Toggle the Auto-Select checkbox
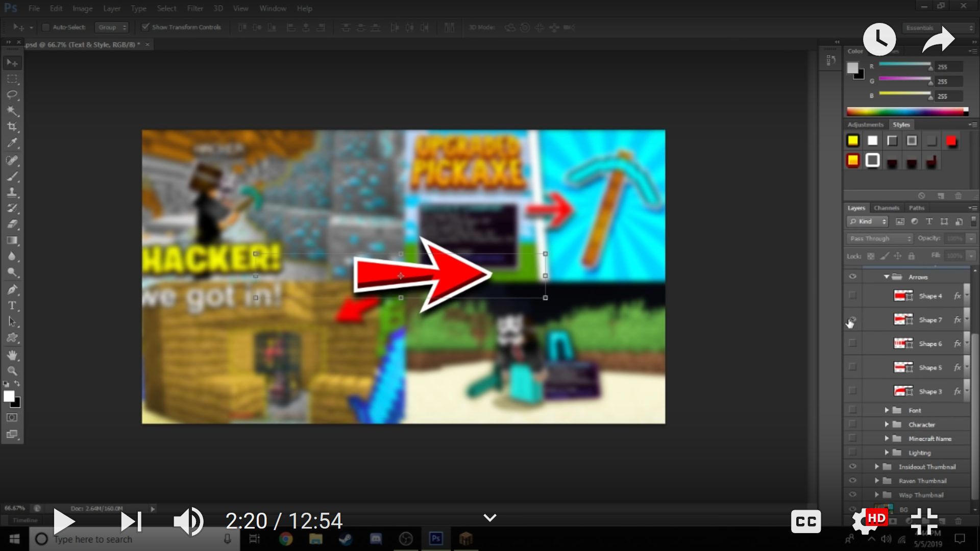 [x=45, y=27]
